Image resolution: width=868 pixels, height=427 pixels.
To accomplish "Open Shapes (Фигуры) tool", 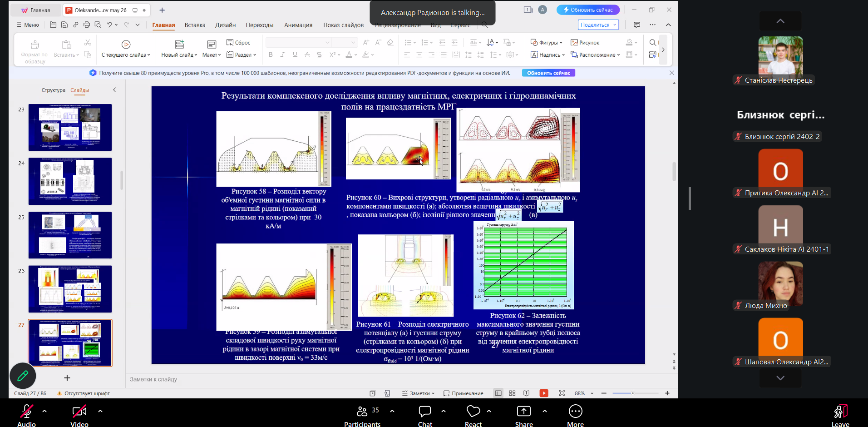I will click(x=546, y=43).
